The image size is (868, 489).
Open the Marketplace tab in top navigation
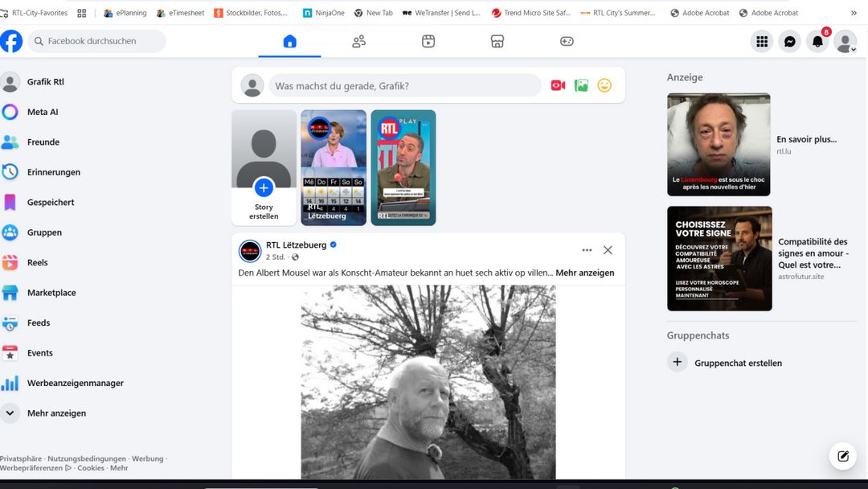coord(497,42)
